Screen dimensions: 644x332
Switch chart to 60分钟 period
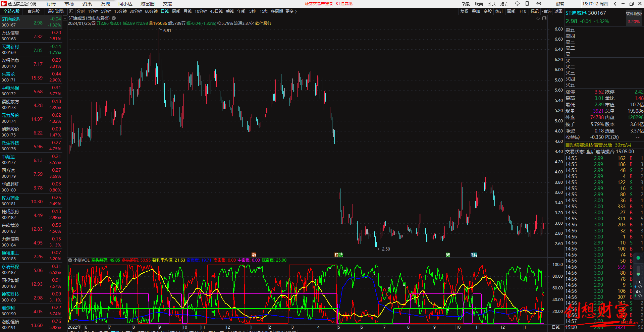pyautogui.click(x=151, y=11)
